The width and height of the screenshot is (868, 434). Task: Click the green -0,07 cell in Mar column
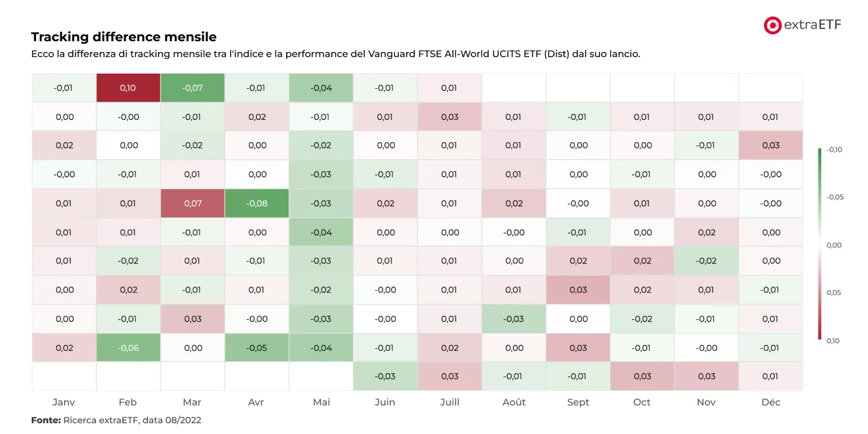(192, 88)
